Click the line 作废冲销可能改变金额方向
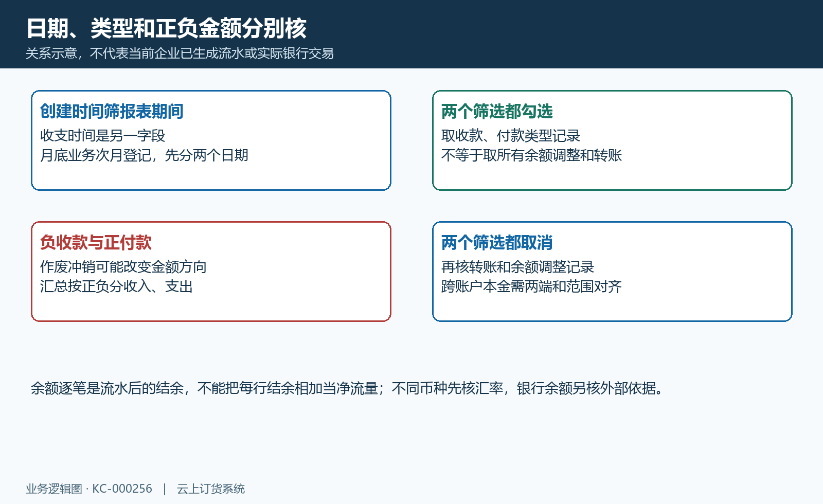 point(123,267)
